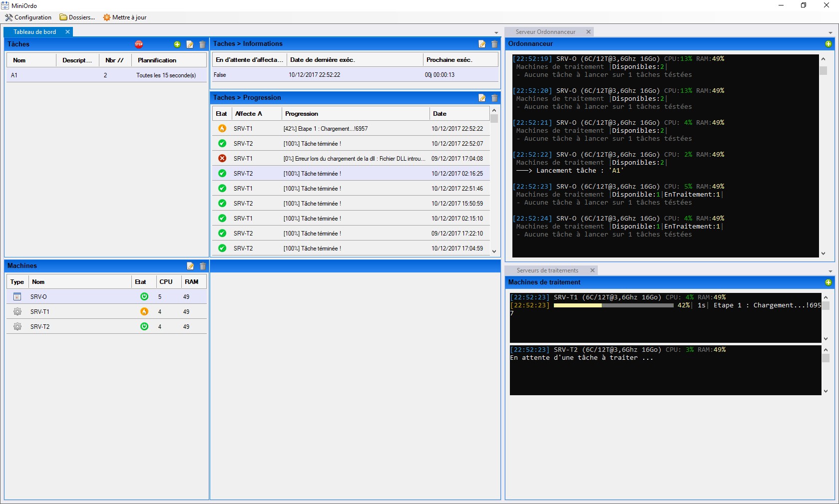Open the Dossiers... menu item
Viewport: 839px width, 504px height.
click(x=77, y=17)
